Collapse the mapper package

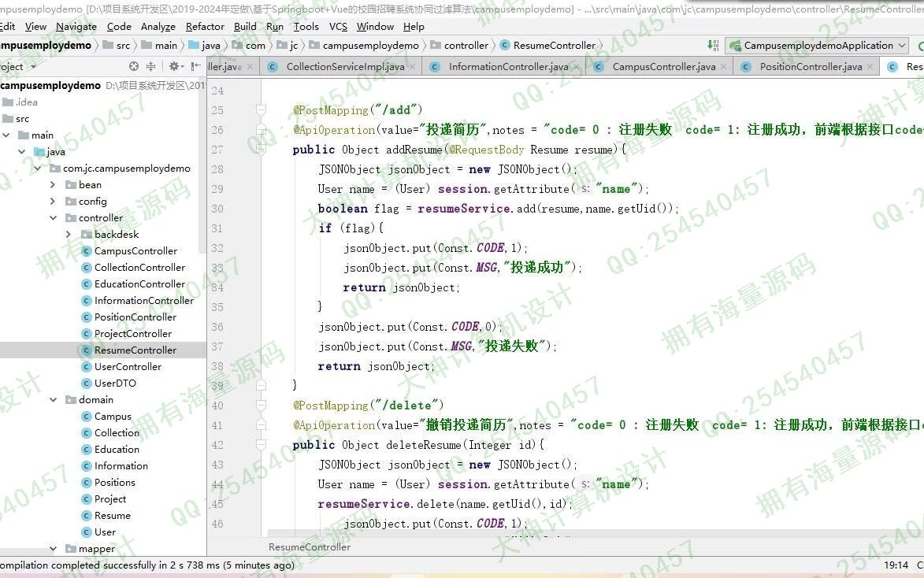coord(53,549)
